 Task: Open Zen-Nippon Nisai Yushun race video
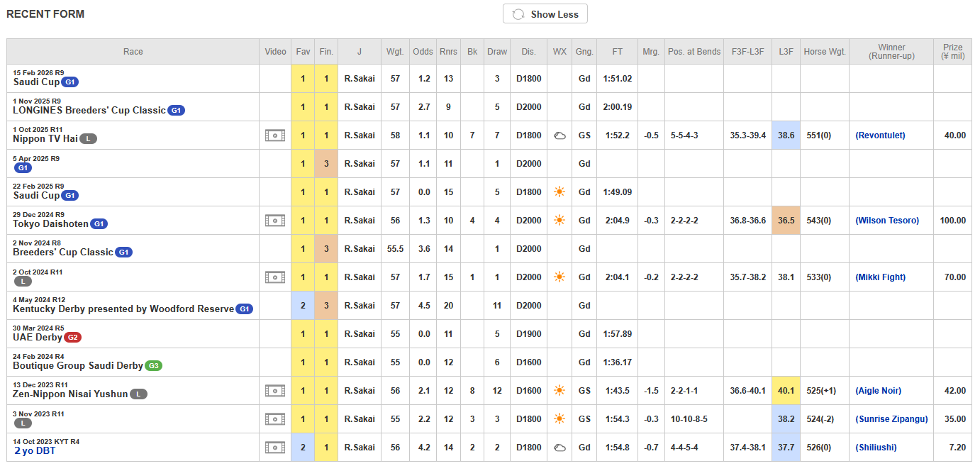[275, 391]
